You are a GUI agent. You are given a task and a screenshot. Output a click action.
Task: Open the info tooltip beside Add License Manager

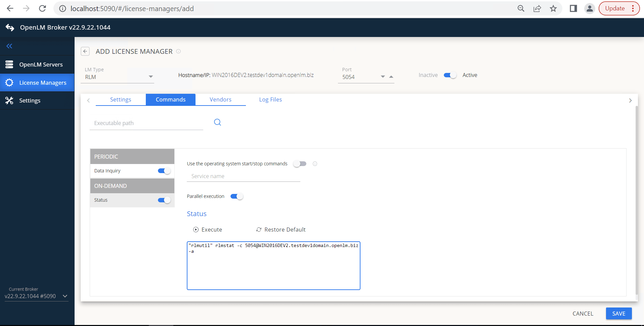point(178,51)
